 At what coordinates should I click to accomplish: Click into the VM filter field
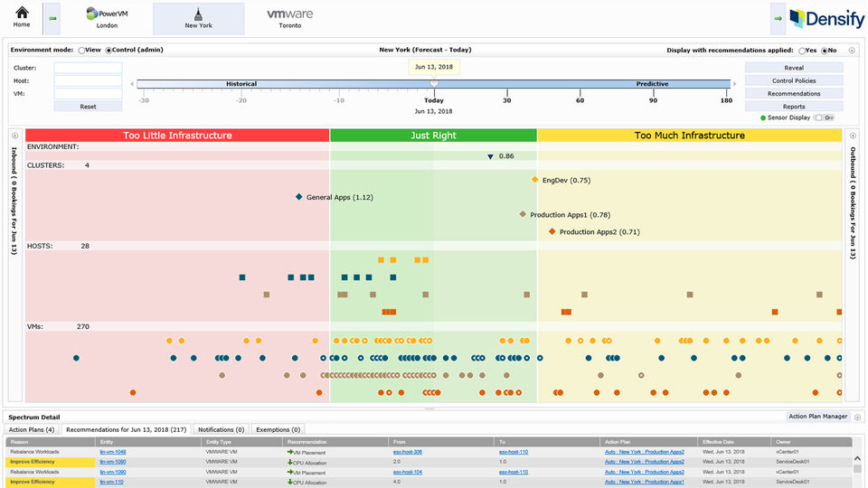click(x=88, y=93)
